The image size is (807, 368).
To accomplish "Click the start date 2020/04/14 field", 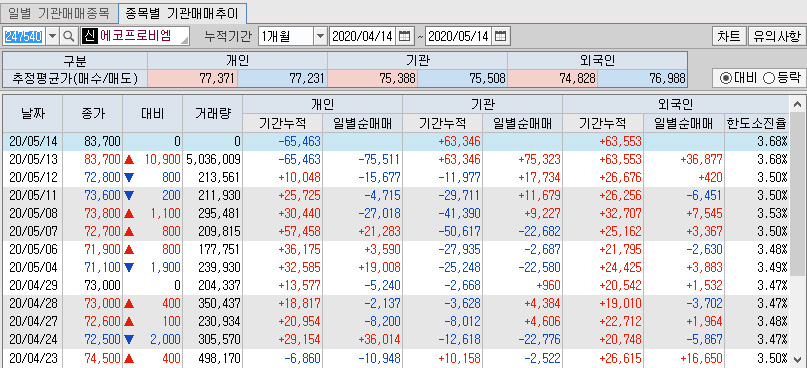I will coord(363,36).
